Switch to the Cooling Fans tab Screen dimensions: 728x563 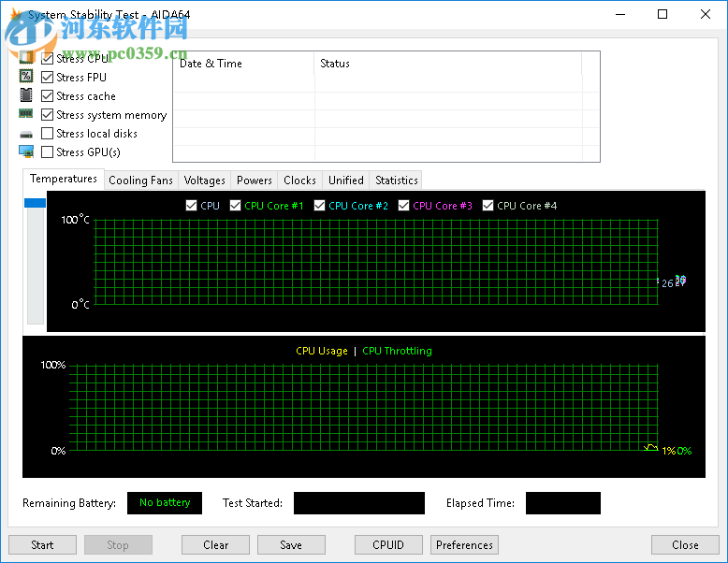[140, 180]
